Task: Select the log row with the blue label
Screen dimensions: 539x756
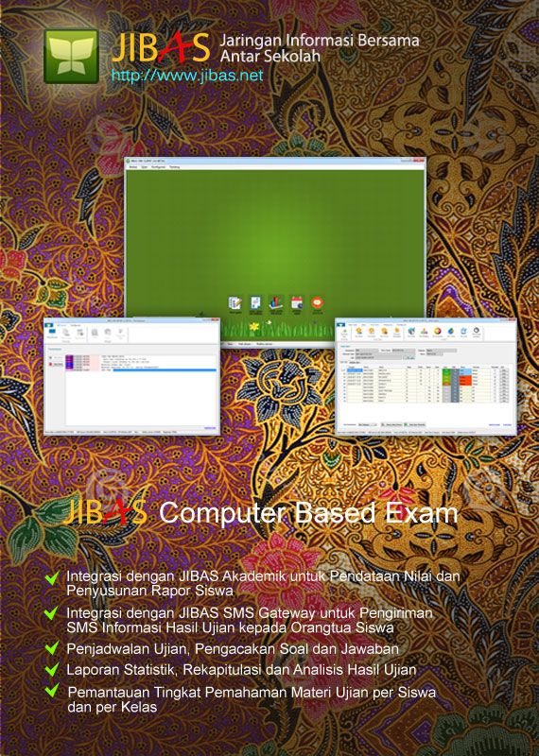Action: coord(141,365)
